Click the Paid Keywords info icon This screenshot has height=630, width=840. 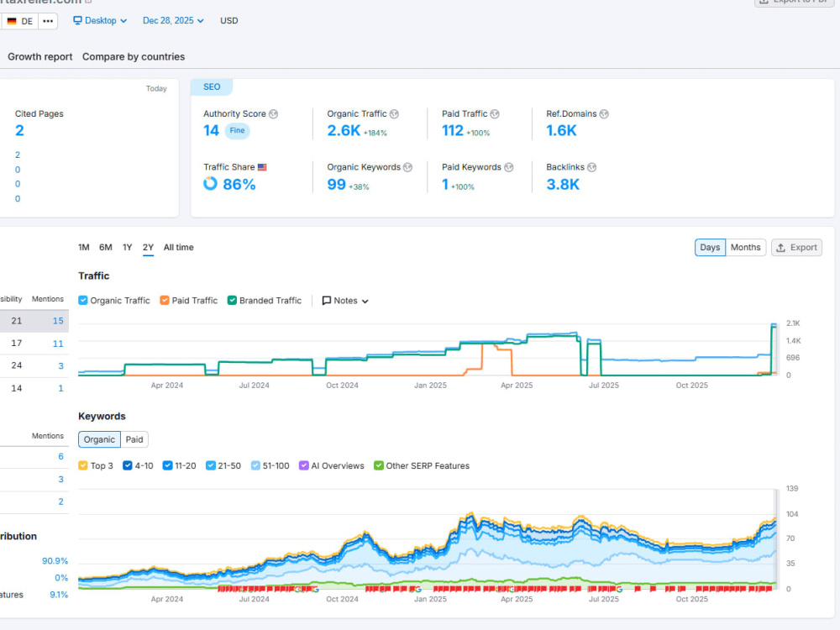(x=508, y=167)
